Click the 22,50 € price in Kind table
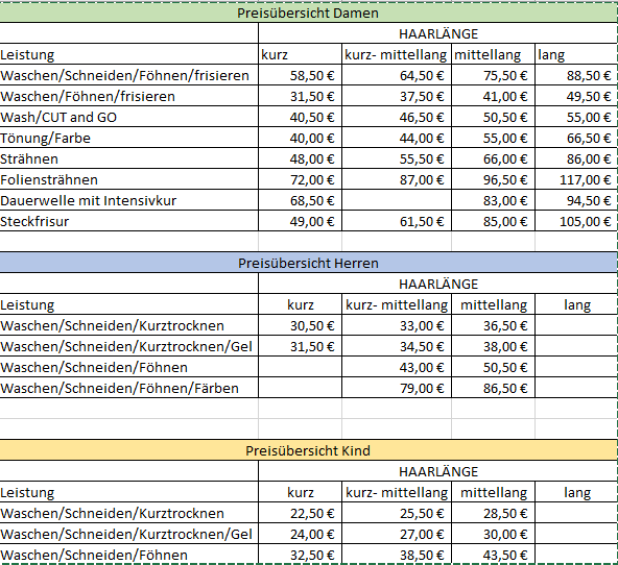This screenshot has height=565, width=618. point(311,513)
